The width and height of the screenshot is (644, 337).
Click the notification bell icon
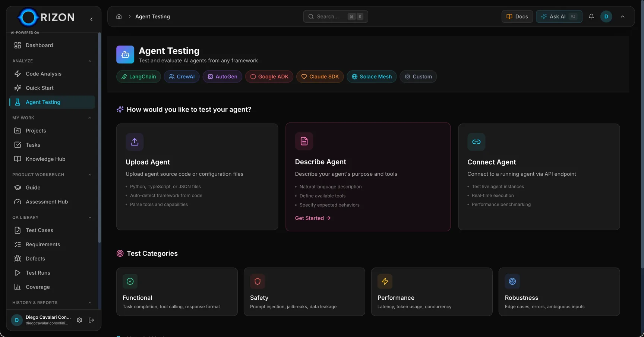(591, 16)
